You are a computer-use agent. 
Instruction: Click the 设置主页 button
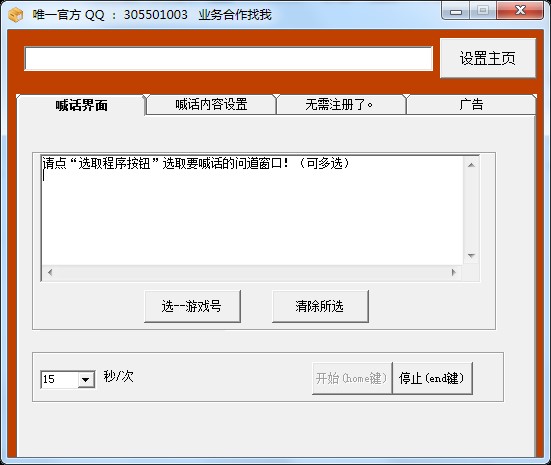pyautogui.click(x=488, y=58)
